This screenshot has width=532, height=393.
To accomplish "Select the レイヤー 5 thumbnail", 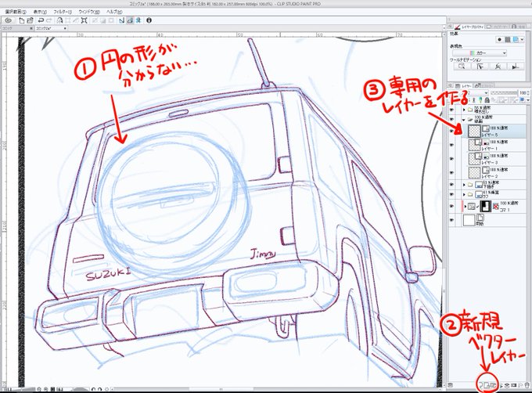I will coord(474,131).
